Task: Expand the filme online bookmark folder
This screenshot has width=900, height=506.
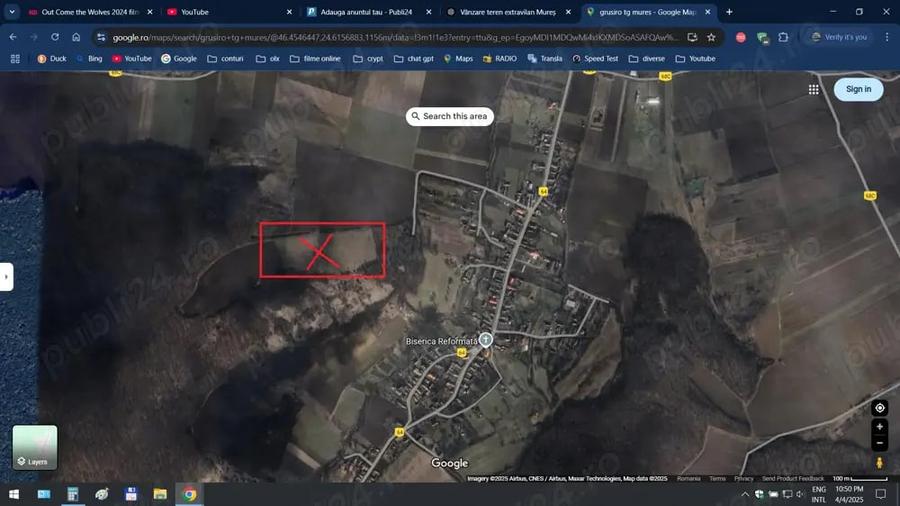Action: [x=315, y=59]
